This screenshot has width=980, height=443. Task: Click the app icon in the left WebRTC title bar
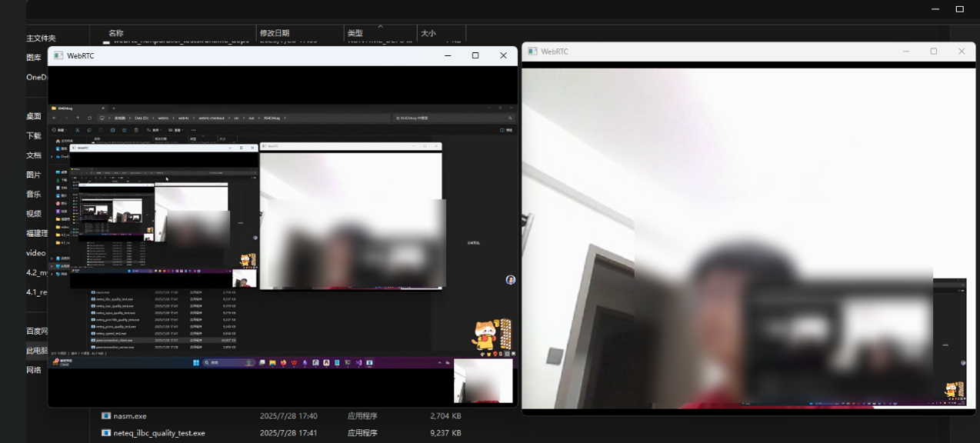58,56
